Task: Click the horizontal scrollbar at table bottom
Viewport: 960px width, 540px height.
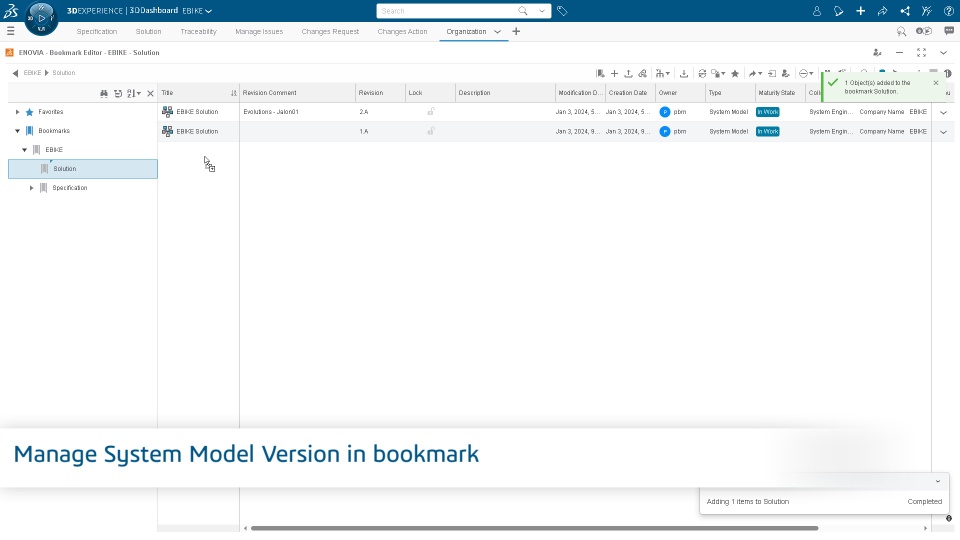Action: point(534,528)
